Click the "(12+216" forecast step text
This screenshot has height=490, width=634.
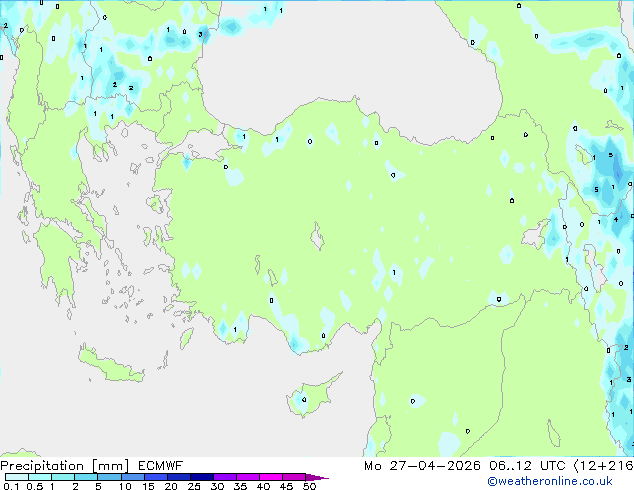click(x=603, y=466)
